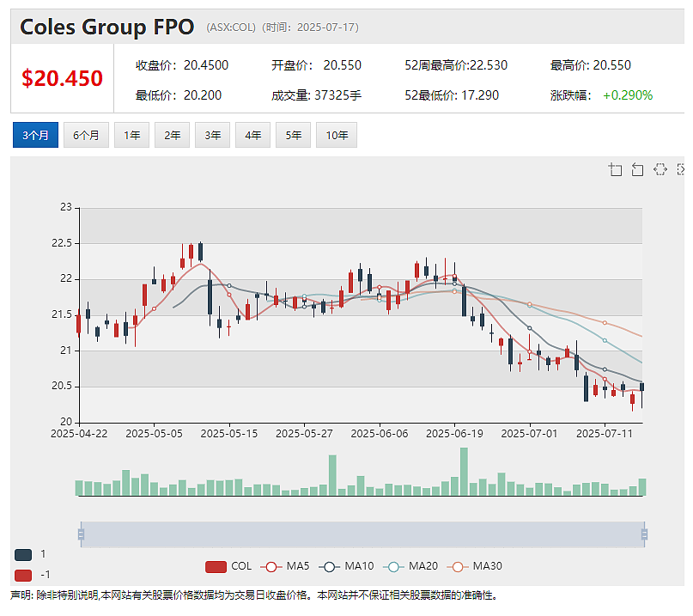
Task: Click the 23 price axis label
Action: click(x=66, y=207)
